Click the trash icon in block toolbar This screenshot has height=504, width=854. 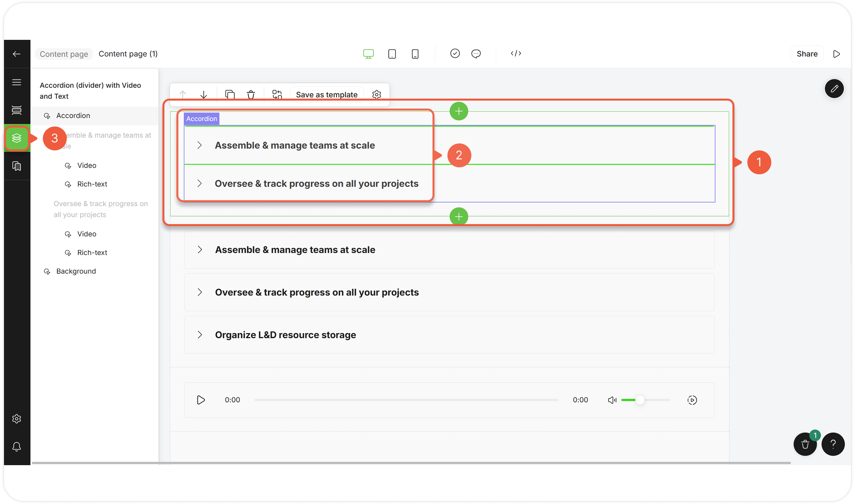[x=251, y=94]
